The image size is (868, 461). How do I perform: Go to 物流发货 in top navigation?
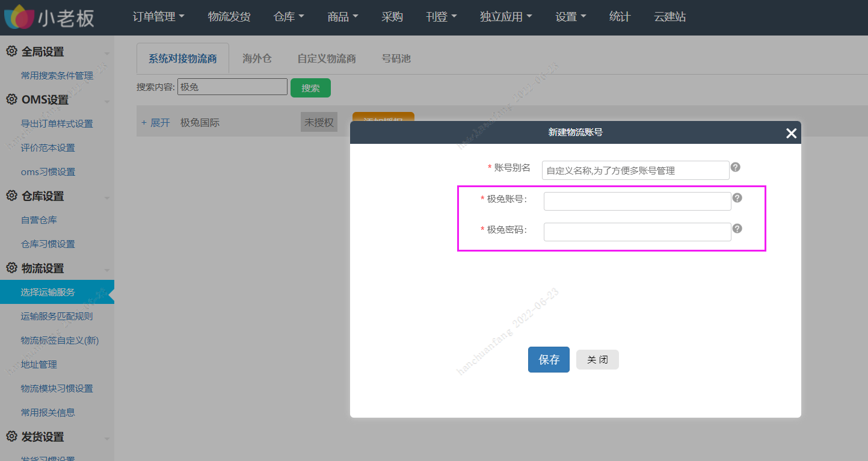point(229,17)
